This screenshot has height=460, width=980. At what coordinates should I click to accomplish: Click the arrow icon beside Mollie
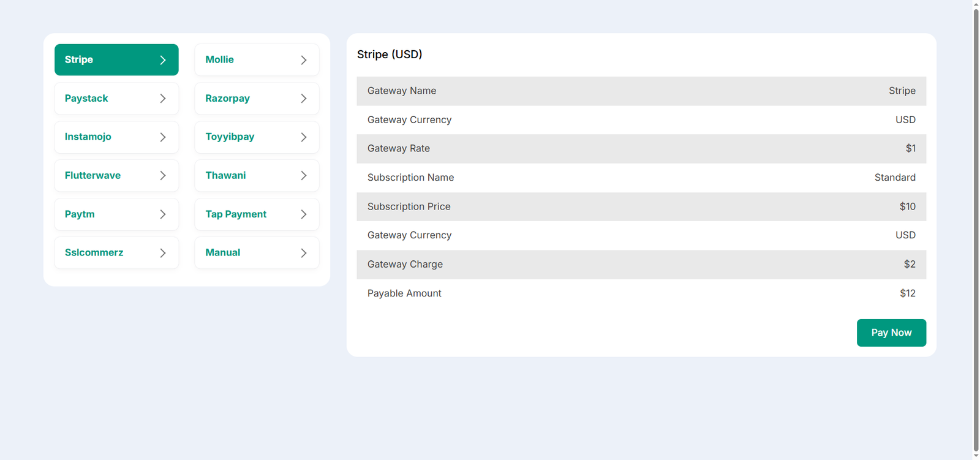pyautogui.click(x=303, y=60)
